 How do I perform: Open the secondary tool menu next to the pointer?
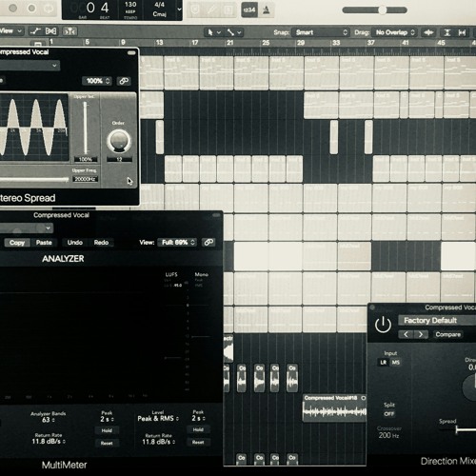click(x=234, y=32)
